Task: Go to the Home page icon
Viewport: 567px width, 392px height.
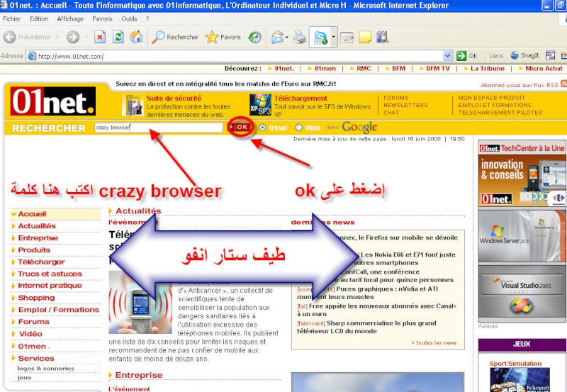Action: (x=136, y=37)
